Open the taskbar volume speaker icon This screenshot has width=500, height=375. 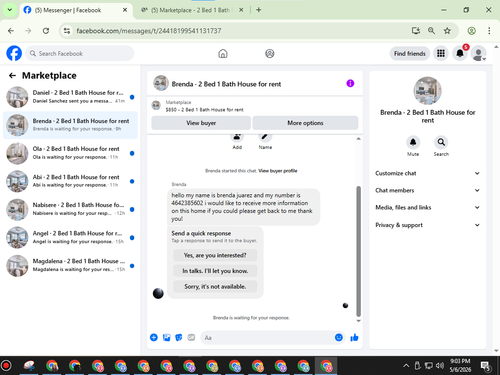[440, 366]
